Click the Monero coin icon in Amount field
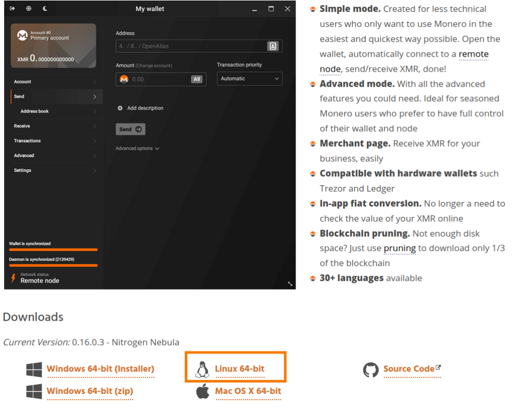 (124, 79)
